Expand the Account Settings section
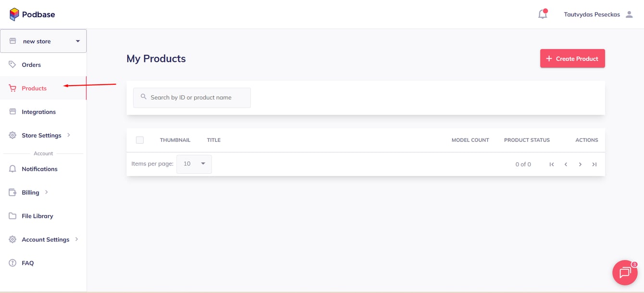The height and width of the screenshot is (293, 644). click(76, 239)
